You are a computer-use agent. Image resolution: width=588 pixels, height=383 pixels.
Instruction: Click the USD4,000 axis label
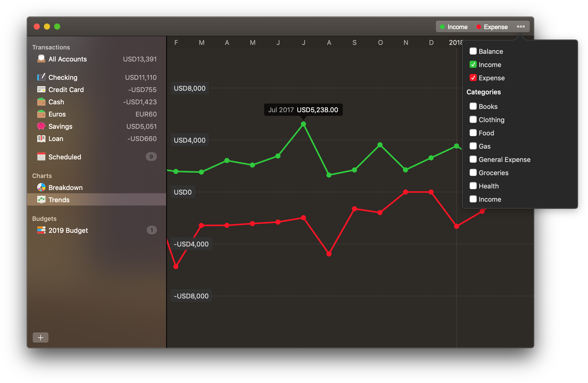[x=190, y=140]
